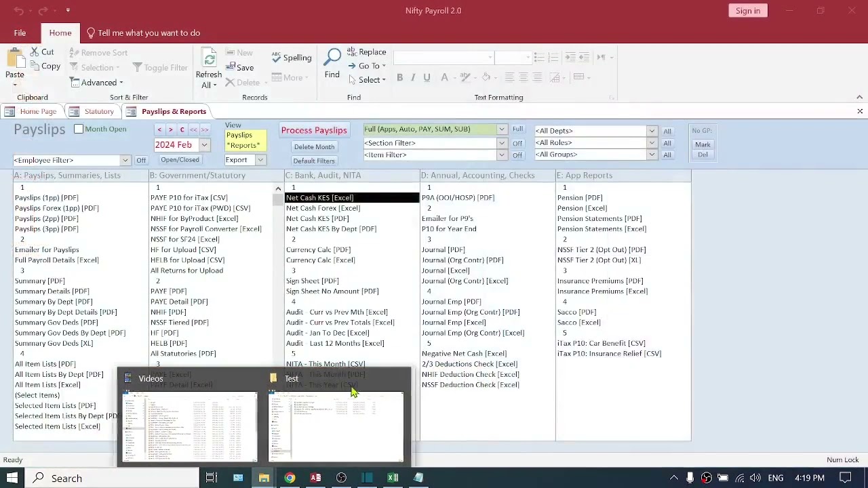Expand the Item Filter dropdown

pos(502,155)
